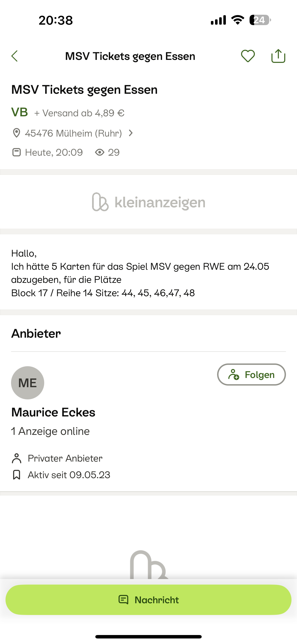This screenshot has height=644, width=297.
Task: Tap the Anbieter section heading
Action: tap(36, 334)
